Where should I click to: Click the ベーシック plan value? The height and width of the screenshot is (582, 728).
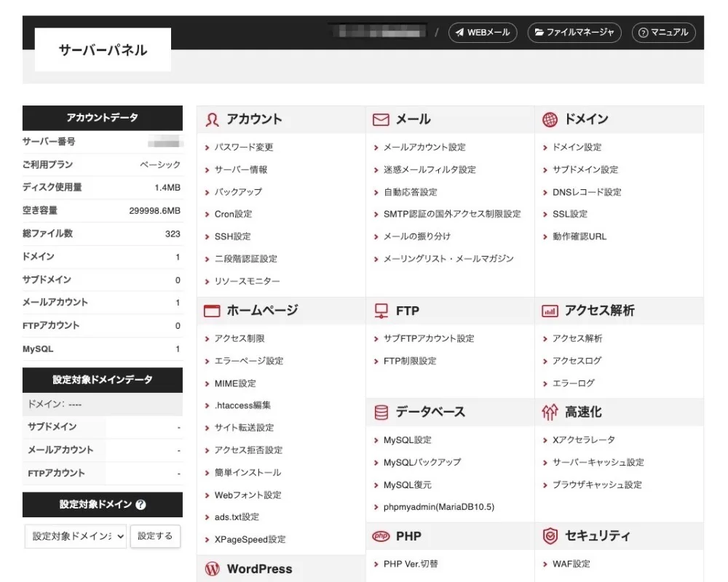click(x=160, y=164)
